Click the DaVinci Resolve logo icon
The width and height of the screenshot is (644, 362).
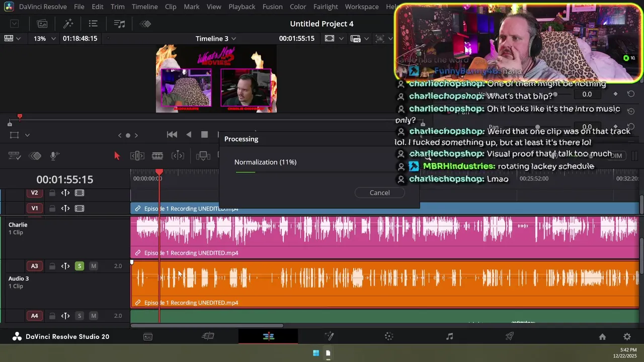click(x=9, y=7)
